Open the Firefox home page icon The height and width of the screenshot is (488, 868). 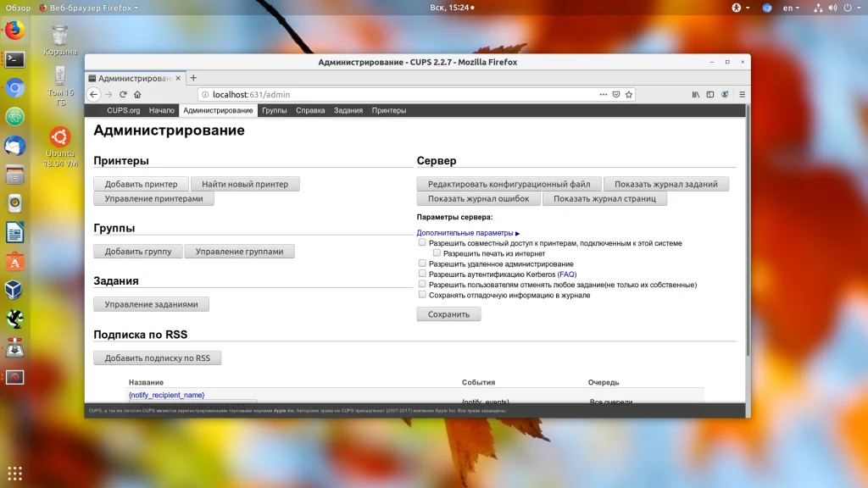tap(137, 95)
